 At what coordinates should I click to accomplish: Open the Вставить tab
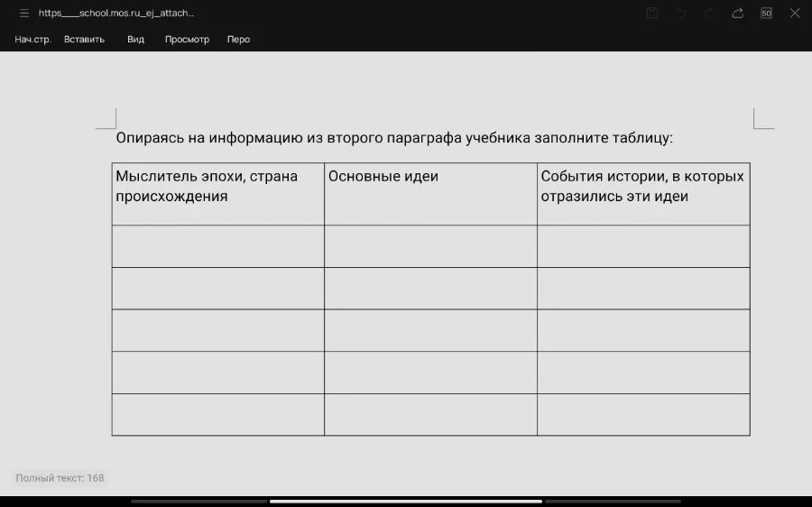[x=84, y=40]
